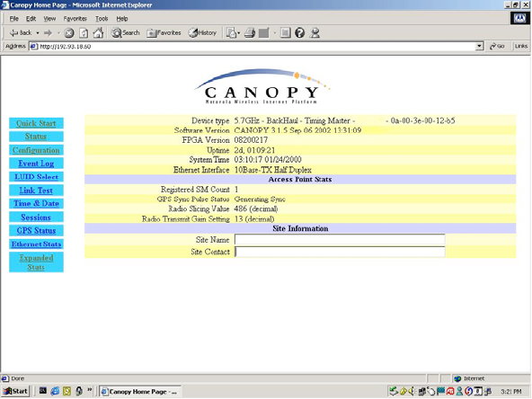The image size is (532, 399).
Task: Click the Edit page toolbar icon
Action: click(264, 33)
